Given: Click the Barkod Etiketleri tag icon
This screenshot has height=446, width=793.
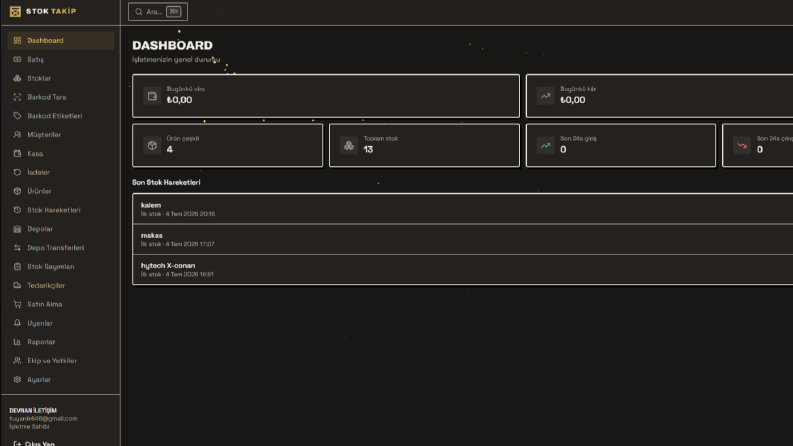Looking at the screenshot, I should pyautogui.click(x=17, y=116).
